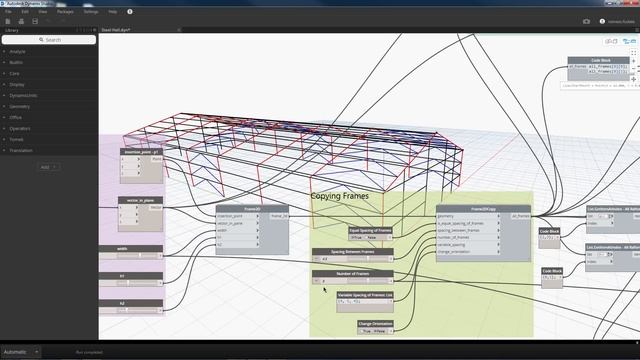Screen dimensions: 640x360
Task: Open the File menu
Action: pos(8,12)
